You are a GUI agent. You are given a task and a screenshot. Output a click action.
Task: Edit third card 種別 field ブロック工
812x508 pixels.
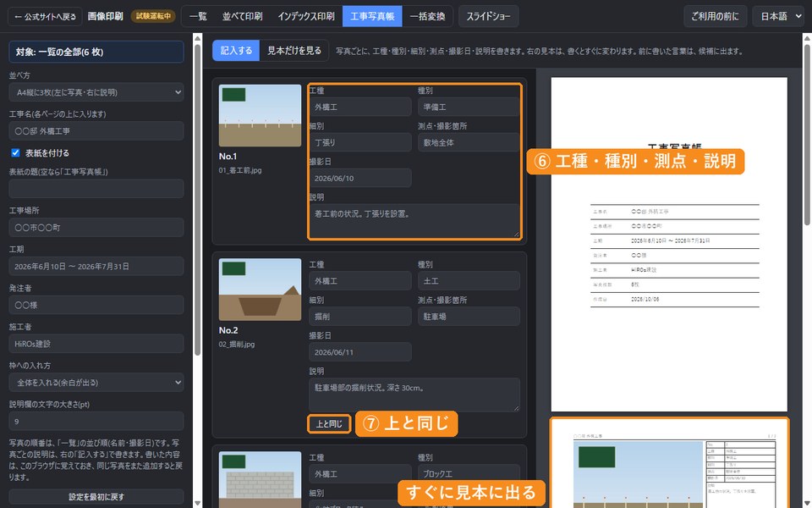point(469,474)
